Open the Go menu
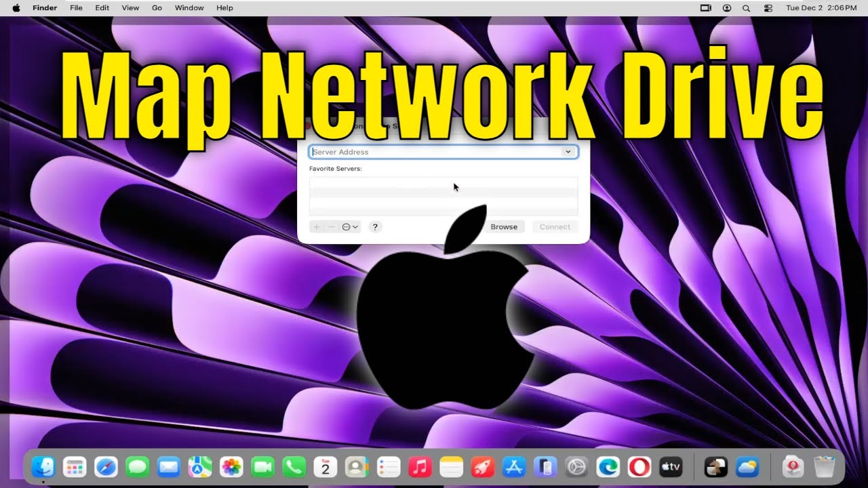 pyautogui.click(x=157, y=8)
